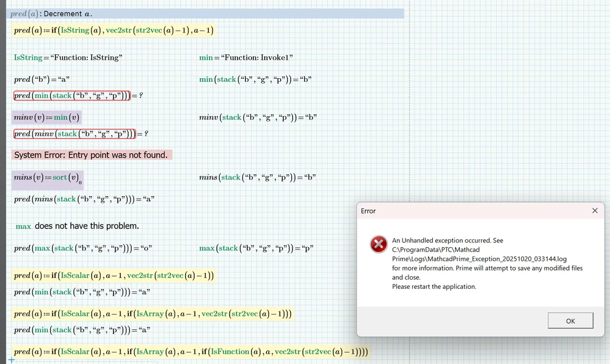Click 'Please restart the application.' text
Viewport: 610px width, 364px height.
tap(434, 286)
